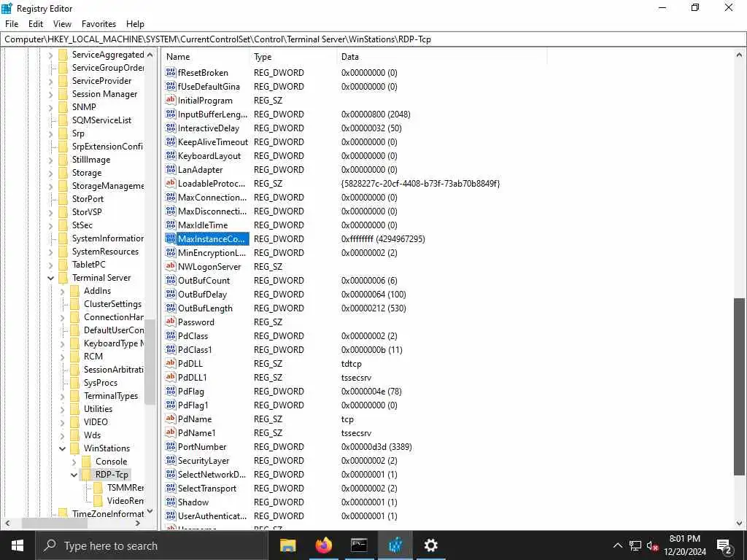Select the ClusterSettings key
This screenshot has width=747, height=560.
click(x=112, y=304)
